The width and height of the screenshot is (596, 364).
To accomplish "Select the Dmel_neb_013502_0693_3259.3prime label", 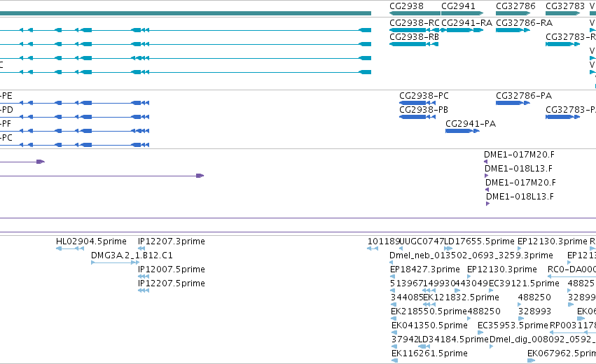I will (471, 255).
